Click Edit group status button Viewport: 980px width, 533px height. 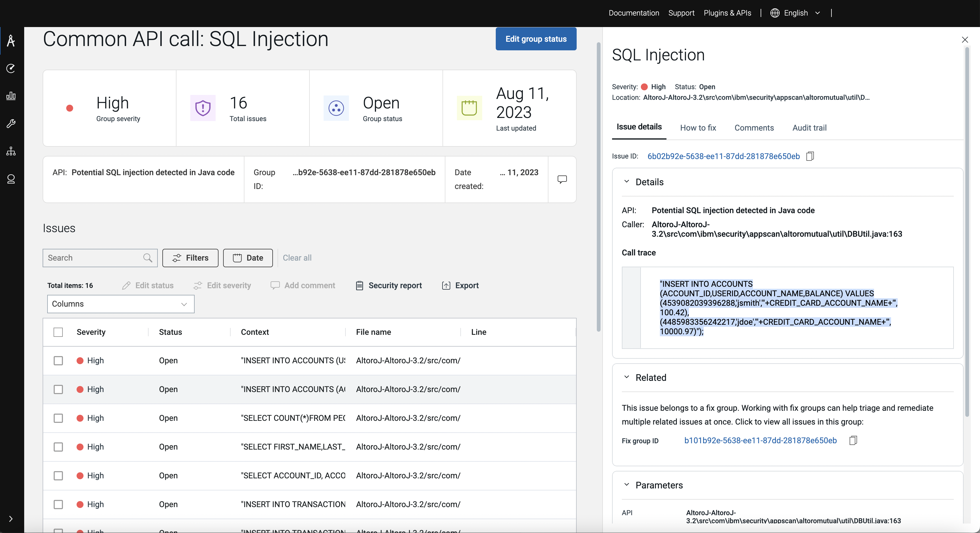point(536,39)
